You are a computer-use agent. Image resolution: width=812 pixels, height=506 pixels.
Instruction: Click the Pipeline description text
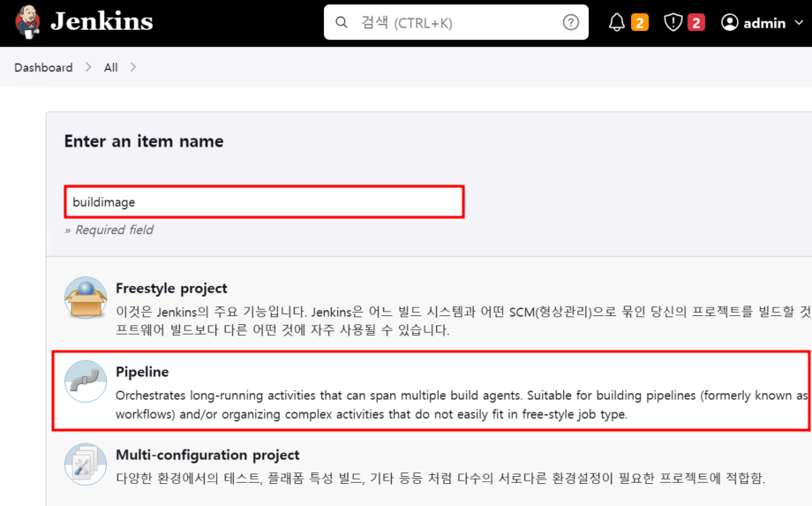(462, 404)
